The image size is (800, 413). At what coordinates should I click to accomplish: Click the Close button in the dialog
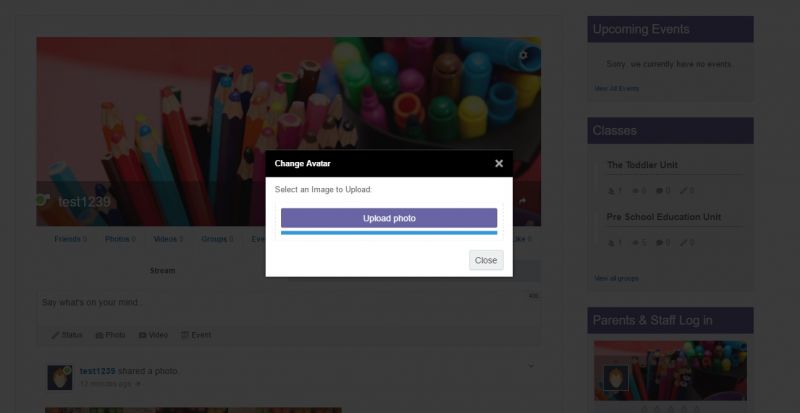(486, 260)
